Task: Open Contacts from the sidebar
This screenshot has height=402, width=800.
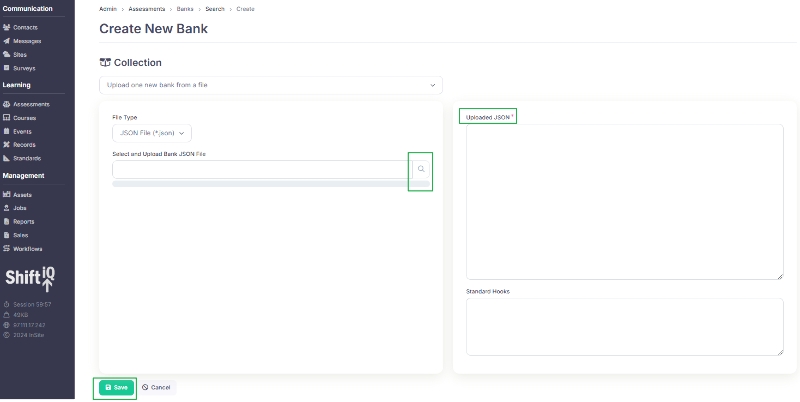Action: click(26, 27)
